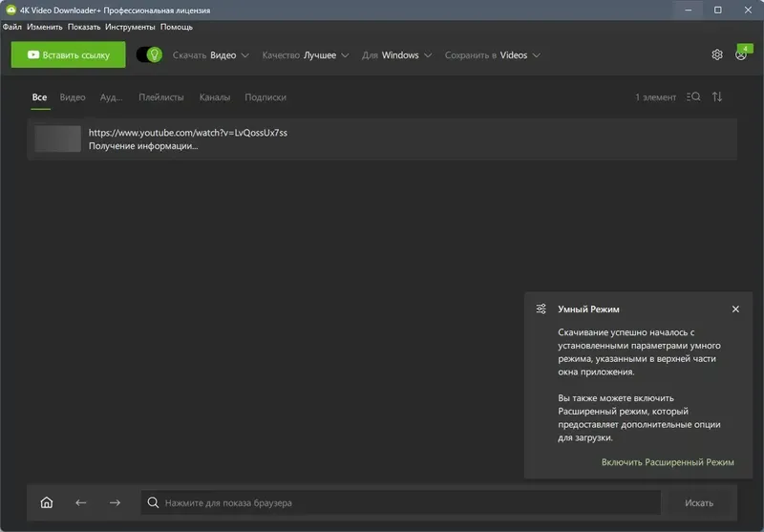Open the Файл menu
This screenshot has width=764, height=532.
coord(12,27)
